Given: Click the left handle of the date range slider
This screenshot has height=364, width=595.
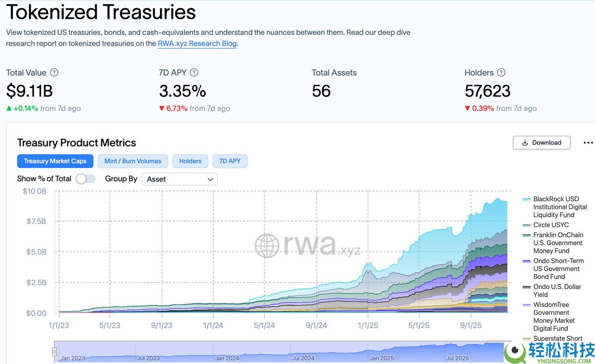Looking at the screenshot, I should (55, 352).
